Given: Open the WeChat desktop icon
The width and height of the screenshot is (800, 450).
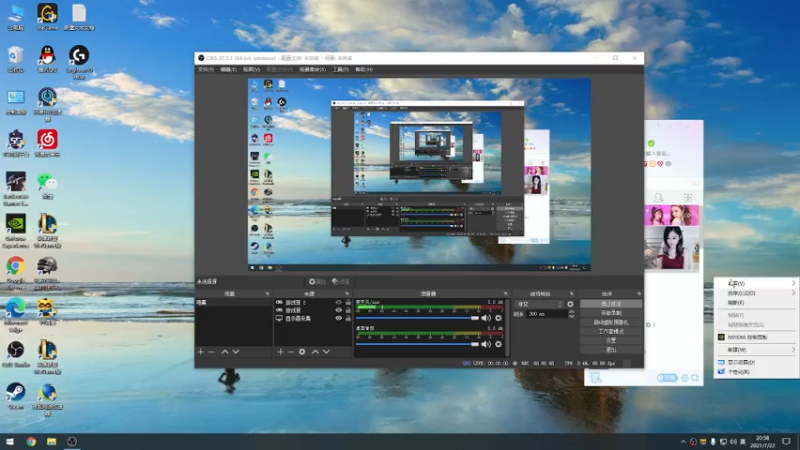Looking at the screenshot, I should (x=47, y=185).
